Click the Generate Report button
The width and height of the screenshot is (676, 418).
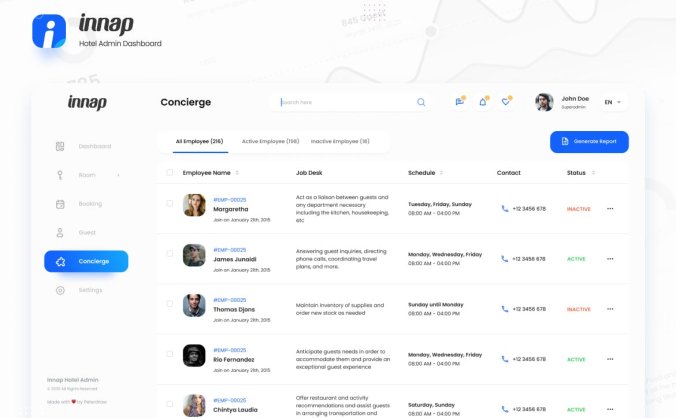tap(589, 142)
